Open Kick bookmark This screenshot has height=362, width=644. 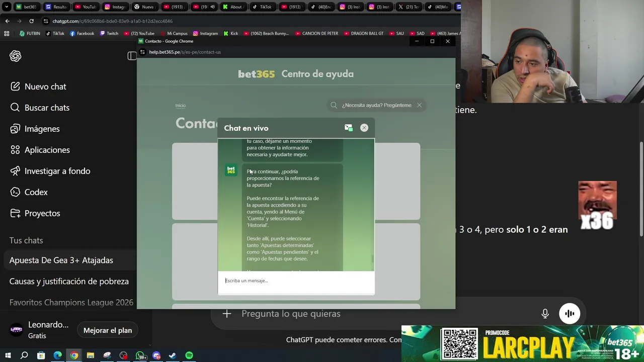(230, 34)
